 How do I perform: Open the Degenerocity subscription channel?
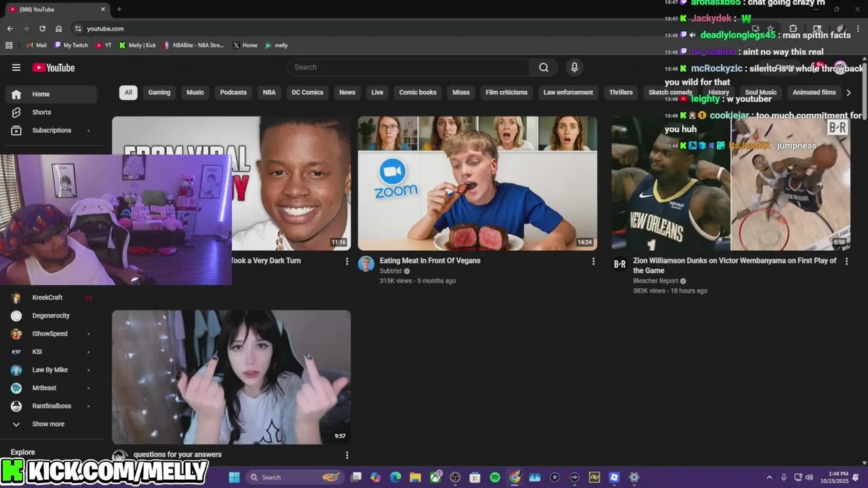click(52, 316)
